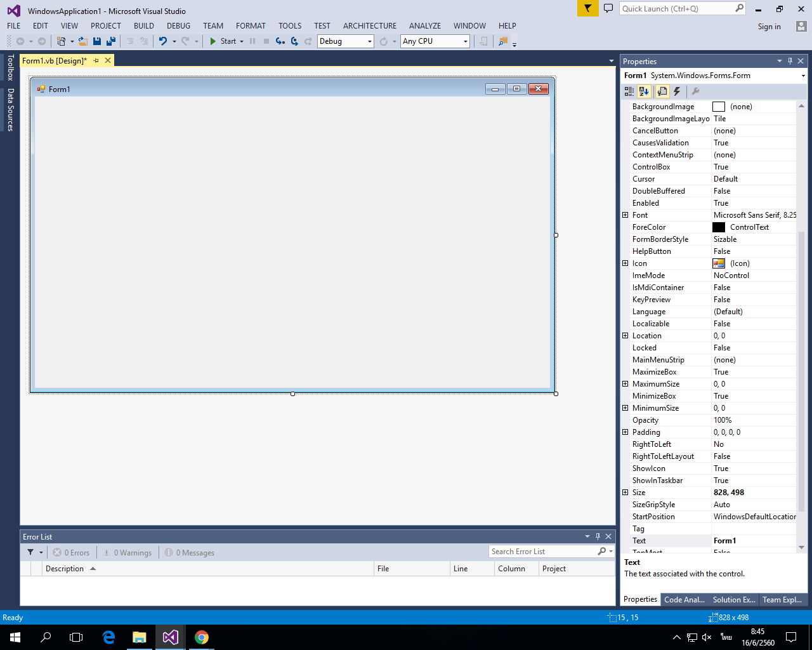The image size is (812, 650).
Task: Sort the Error List by Description column
Action: 208,569
